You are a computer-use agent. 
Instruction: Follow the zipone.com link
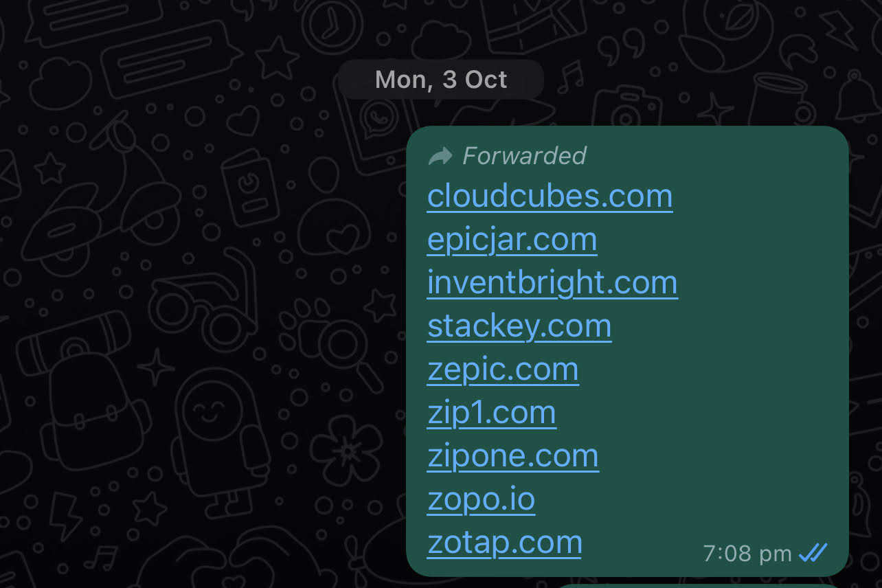512,455
